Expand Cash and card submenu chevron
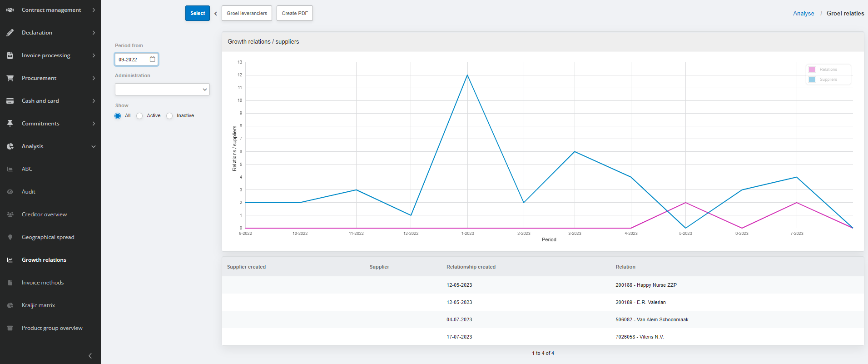The width and height of the screenshot is (868, 364). tap(94, 101)
